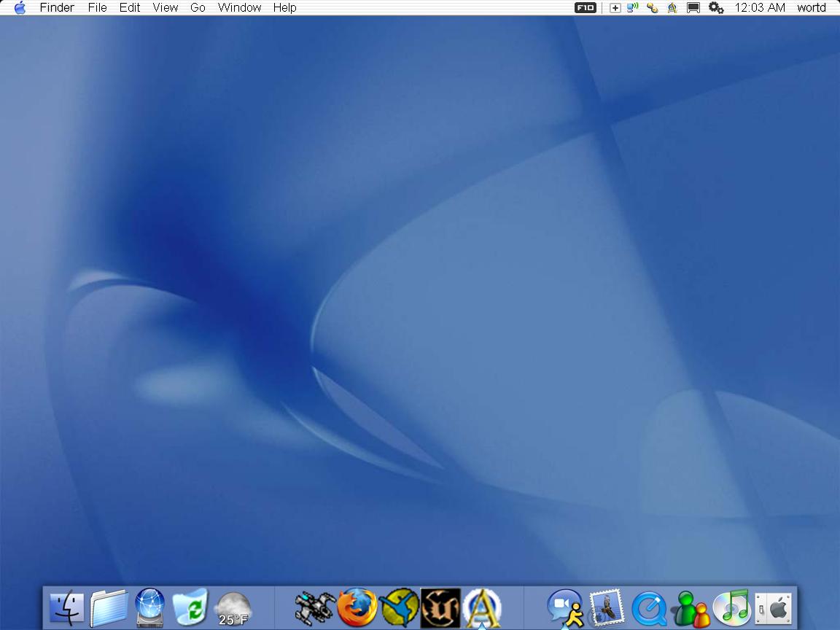Open MSN Messenger in the dock
The image size is (840, 630).
tap(690, 608)
